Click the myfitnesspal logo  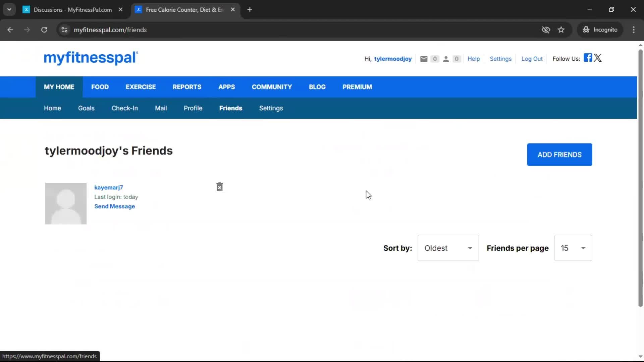[x=91, y=58]
